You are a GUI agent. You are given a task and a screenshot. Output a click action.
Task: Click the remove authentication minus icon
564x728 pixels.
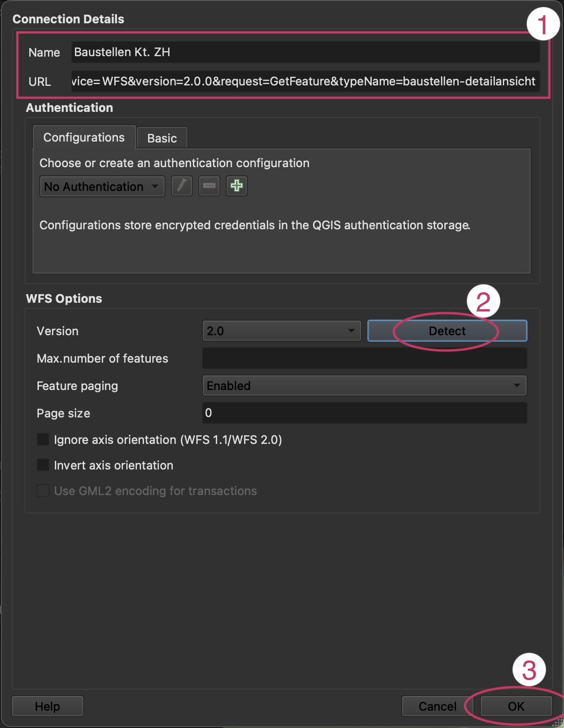209,186
